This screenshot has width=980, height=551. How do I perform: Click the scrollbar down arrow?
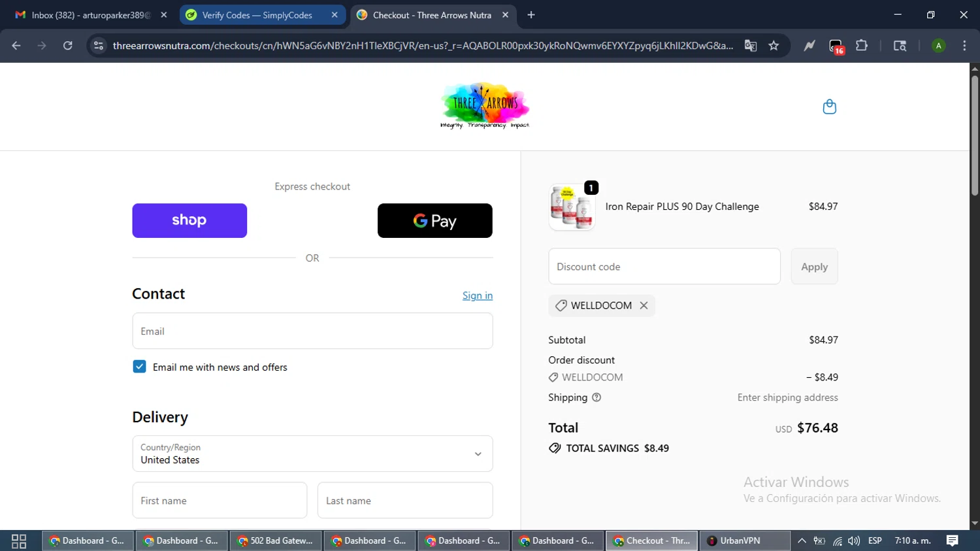(975, 524)
